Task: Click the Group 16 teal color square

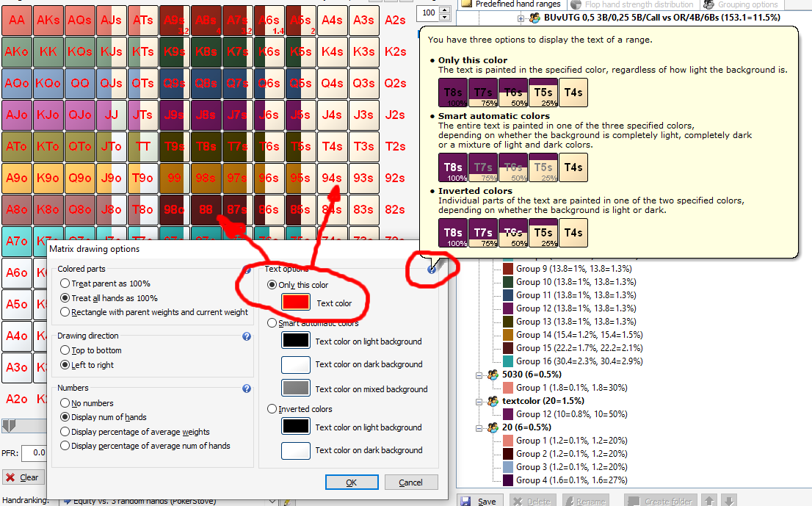Action: click(508, 361)
